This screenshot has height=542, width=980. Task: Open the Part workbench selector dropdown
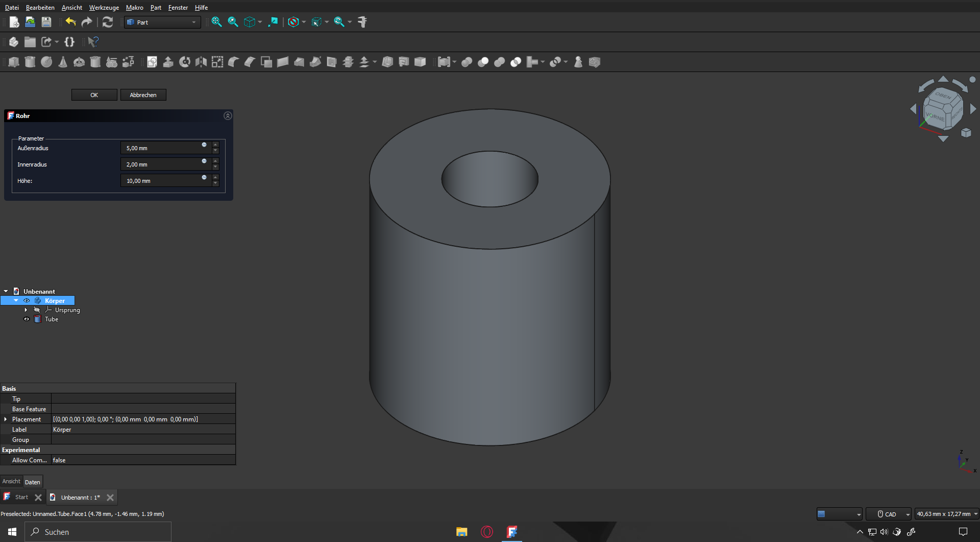tap(194, 22)
